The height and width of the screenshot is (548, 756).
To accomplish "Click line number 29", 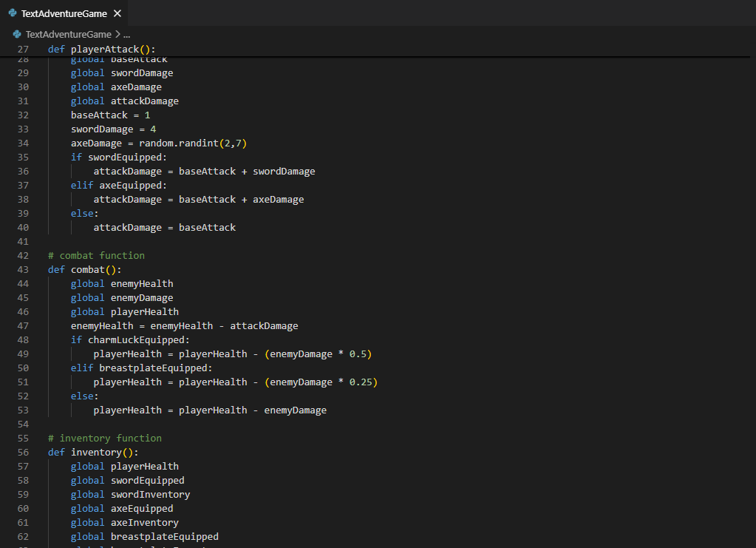I will (23, 72).
